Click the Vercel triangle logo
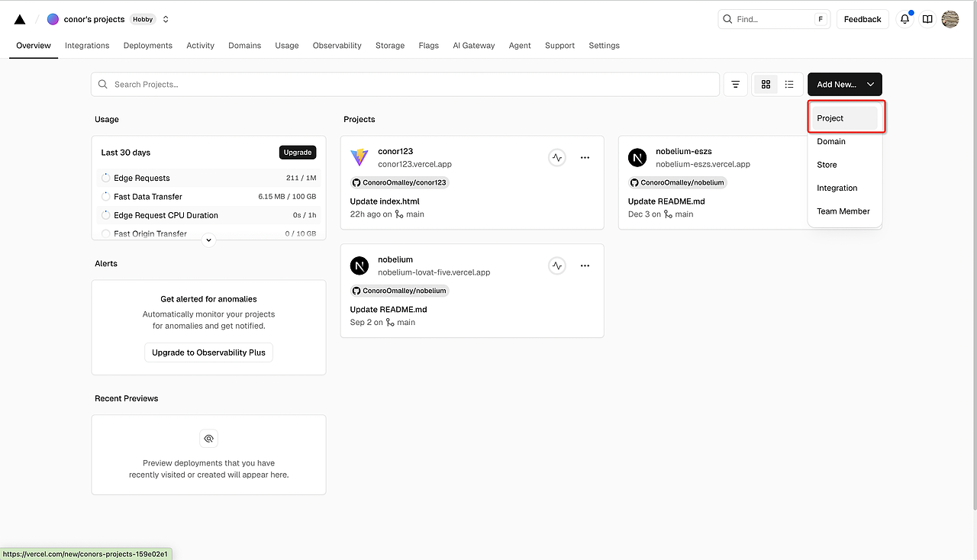The width and height of the screenshot is (977, 560). point(19,18)
